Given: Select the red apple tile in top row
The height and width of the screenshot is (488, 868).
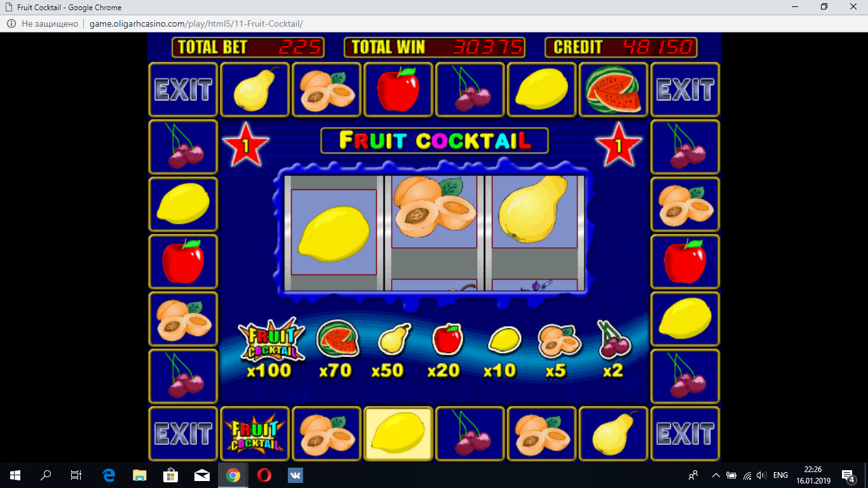Looking at the screenshot, I should coord(398,90).
